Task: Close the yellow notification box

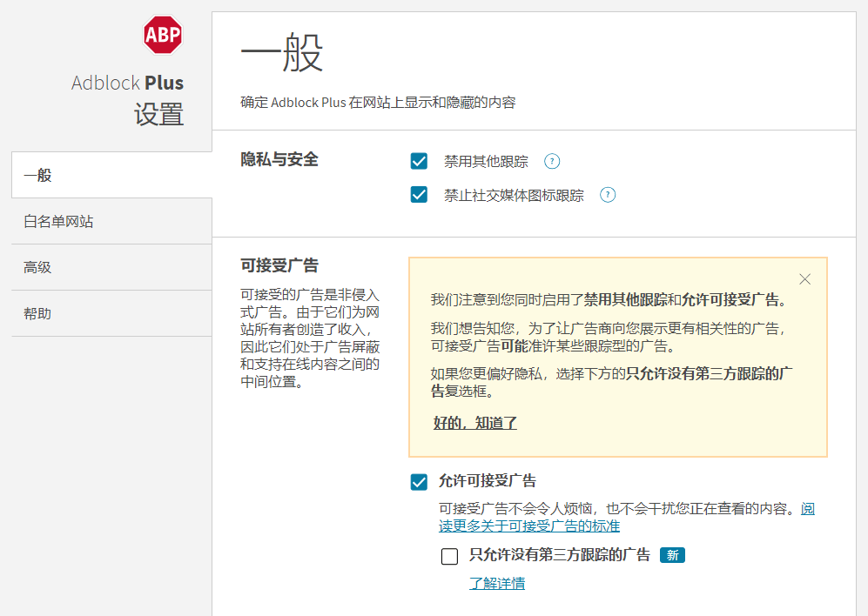Action: (805, 279)
